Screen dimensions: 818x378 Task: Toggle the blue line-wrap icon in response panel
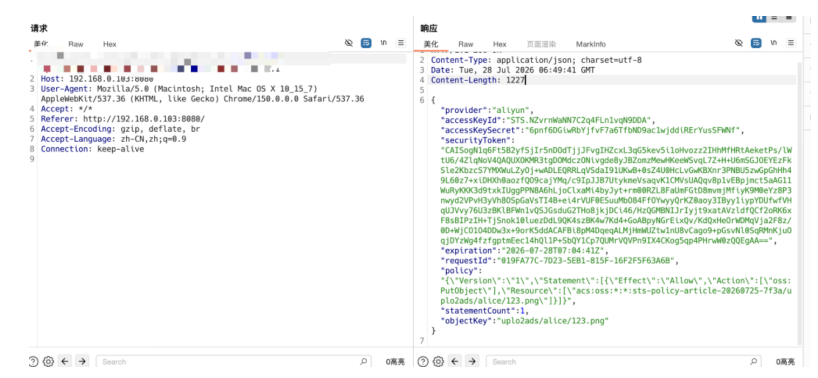point(756,43)
